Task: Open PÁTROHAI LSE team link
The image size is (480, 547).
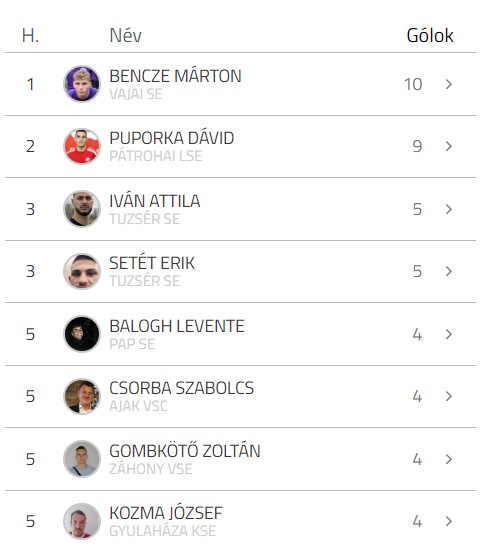Action: [156, 156]
